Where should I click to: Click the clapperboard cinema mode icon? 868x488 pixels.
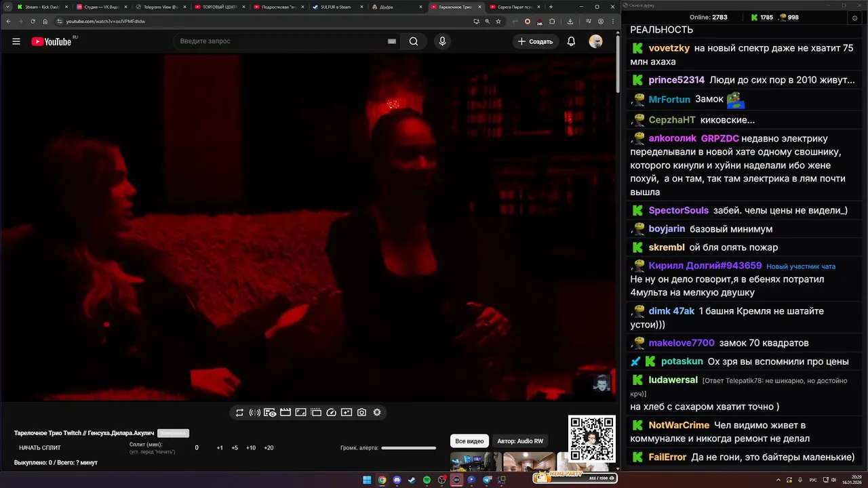click(x=285, y=412)
